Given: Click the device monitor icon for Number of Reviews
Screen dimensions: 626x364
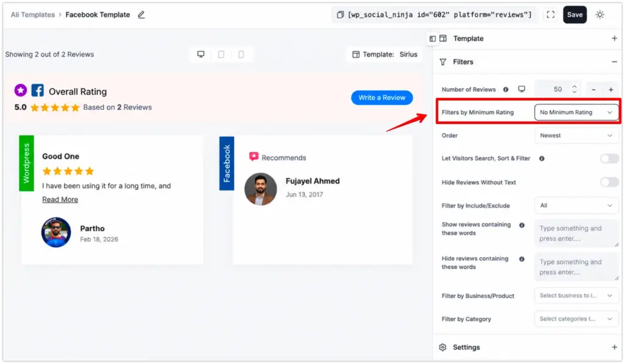Looking at the screenshot, I should click(x=523, y=89).
